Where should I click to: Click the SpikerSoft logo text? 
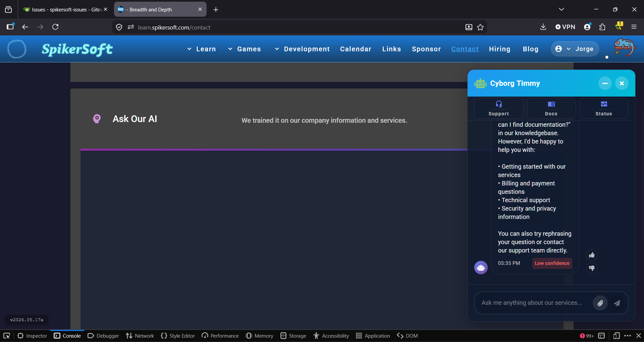click(x=77, y=49)
